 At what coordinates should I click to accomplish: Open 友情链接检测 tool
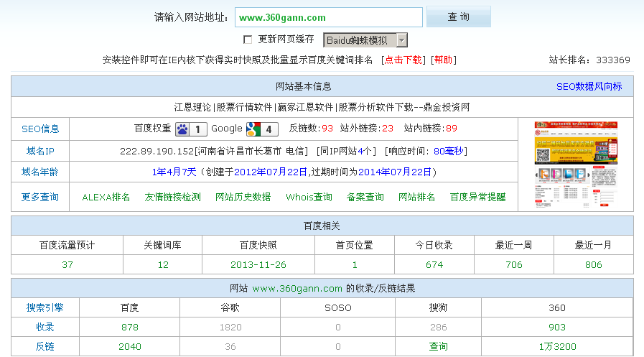click(x=172, y=198)
